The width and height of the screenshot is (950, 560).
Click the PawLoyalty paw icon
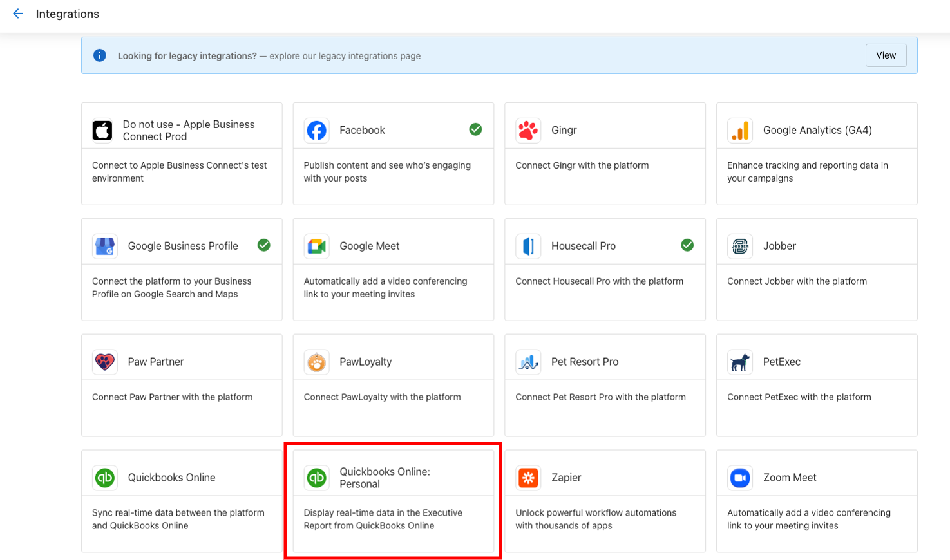pos(316,362)
